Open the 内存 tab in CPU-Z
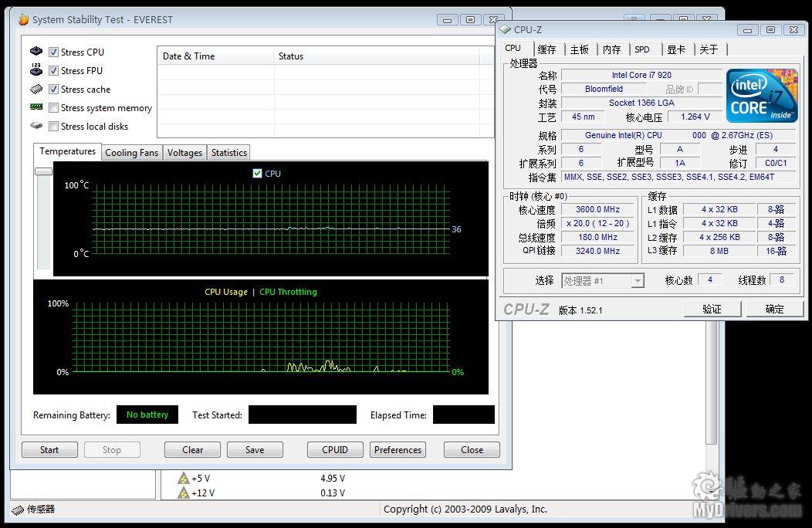This screenshot has height=528, width=812. (x=611, y=49)
